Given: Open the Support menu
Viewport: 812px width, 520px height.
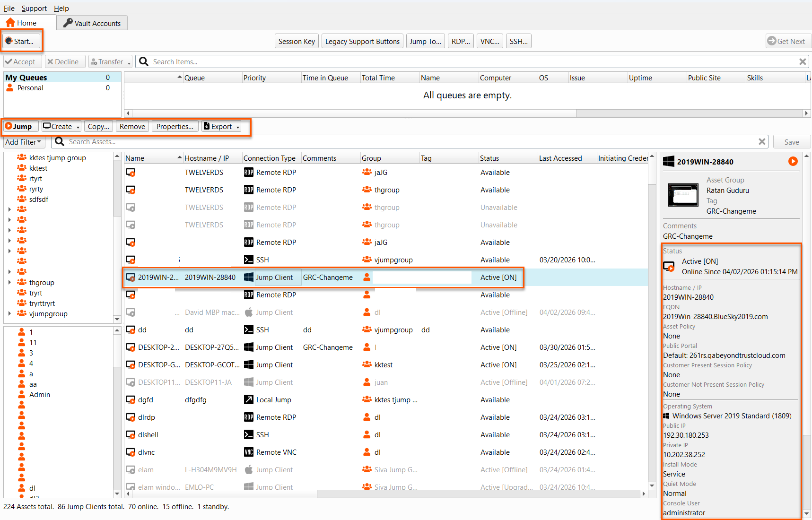Looking at the screenshot, I should click(x=34, y=9).
